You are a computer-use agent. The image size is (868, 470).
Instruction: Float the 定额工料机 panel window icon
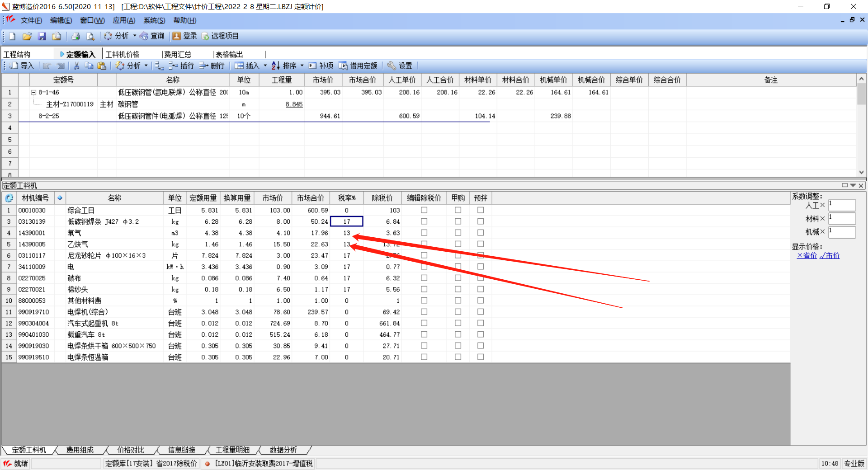pos(844,185)
